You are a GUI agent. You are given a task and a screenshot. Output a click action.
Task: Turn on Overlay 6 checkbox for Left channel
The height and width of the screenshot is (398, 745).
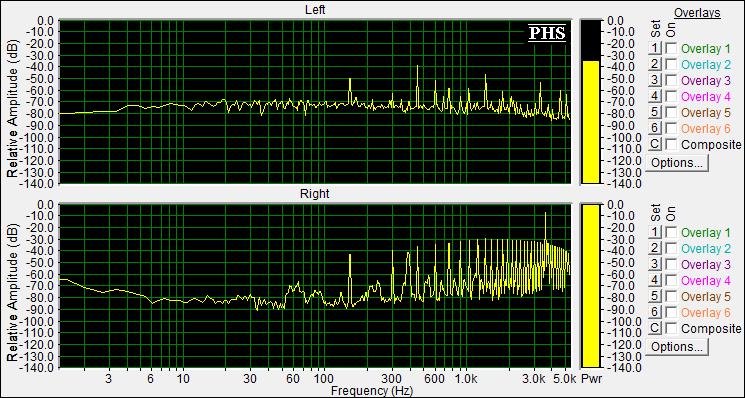pyautogui.click(x=671, y=128)
